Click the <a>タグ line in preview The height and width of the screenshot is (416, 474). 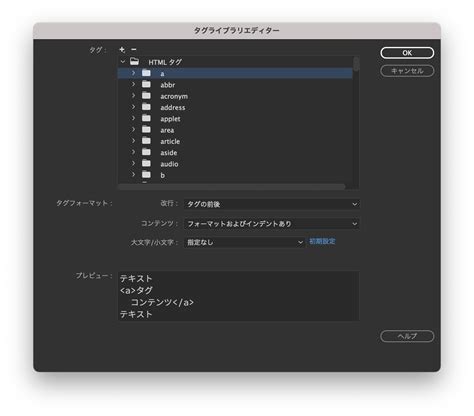pyautogui.click(x=136, y=290)
